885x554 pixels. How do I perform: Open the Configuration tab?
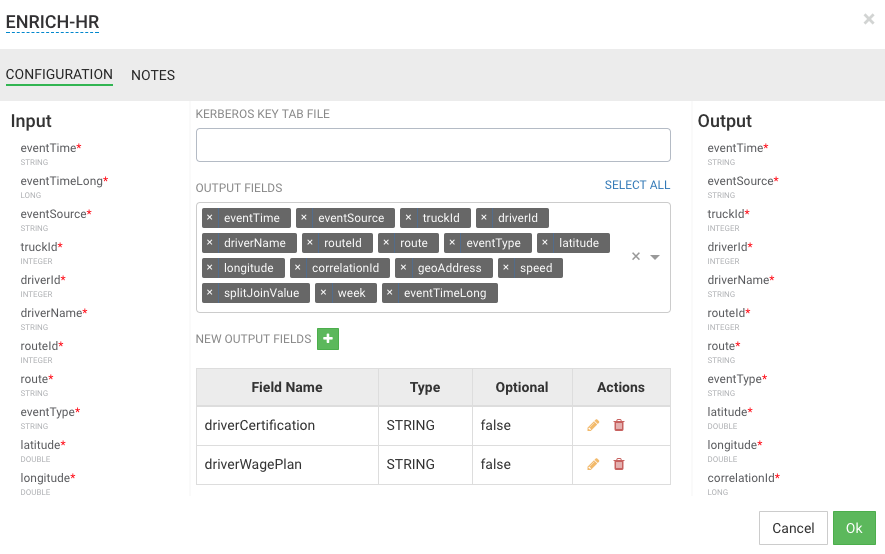59,75
